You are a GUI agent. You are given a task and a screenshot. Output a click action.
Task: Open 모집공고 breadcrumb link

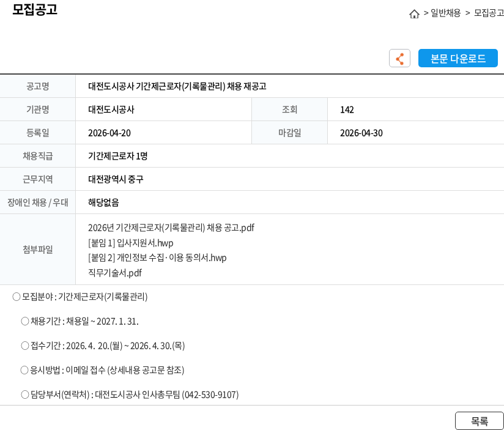(489, 13)
